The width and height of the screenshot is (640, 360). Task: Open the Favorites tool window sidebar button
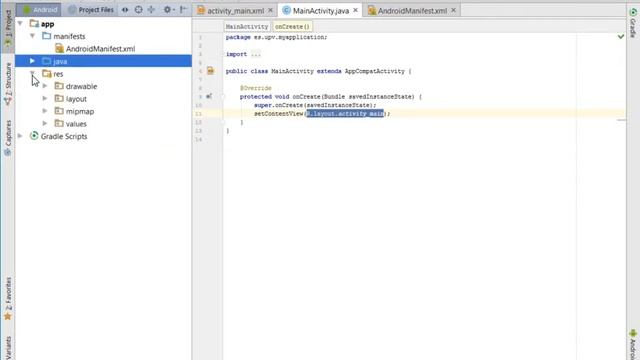point(8,299)
